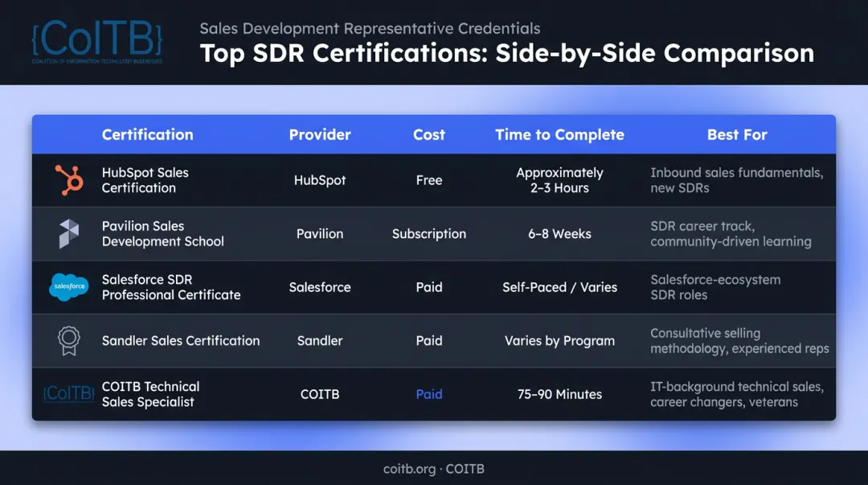Select the HubSpot Sales Certification name
The image size is (868, 485).
[x=145, y=180]
